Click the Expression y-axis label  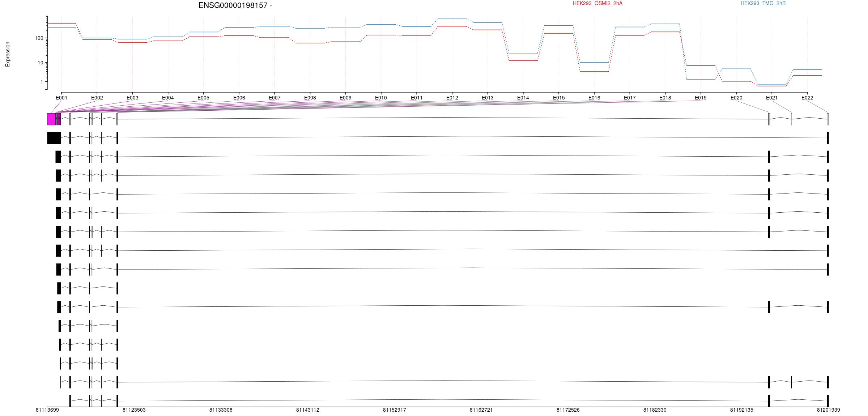pyautogui.click(x=8, y=54)
